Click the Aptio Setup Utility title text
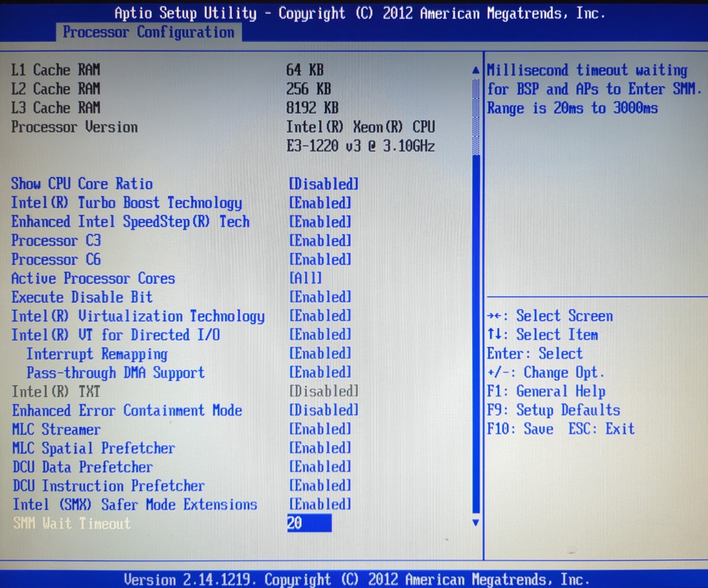 pos(360,13)
